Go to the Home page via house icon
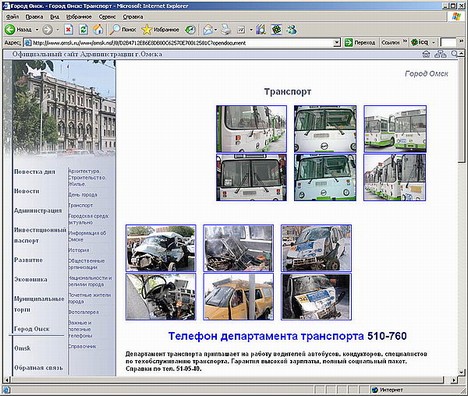This screenshot has height=396, width=468. [98, 30]
